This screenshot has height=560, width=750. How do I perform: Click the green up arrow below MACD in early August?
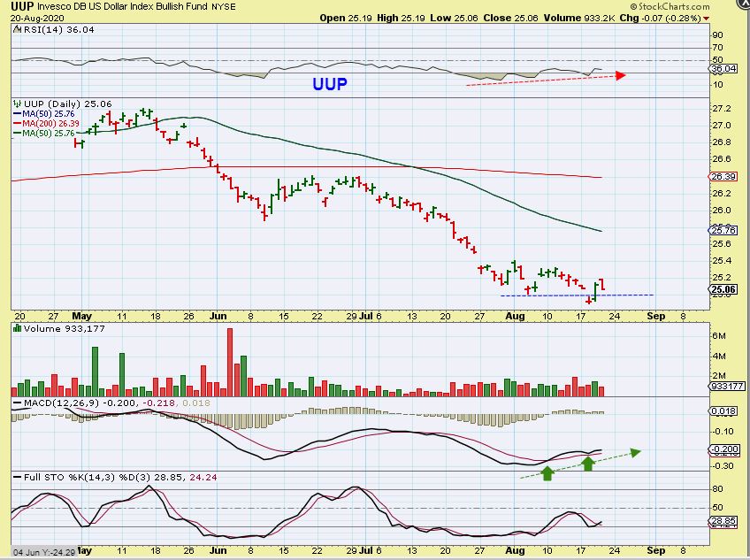(x=547, y=473)
